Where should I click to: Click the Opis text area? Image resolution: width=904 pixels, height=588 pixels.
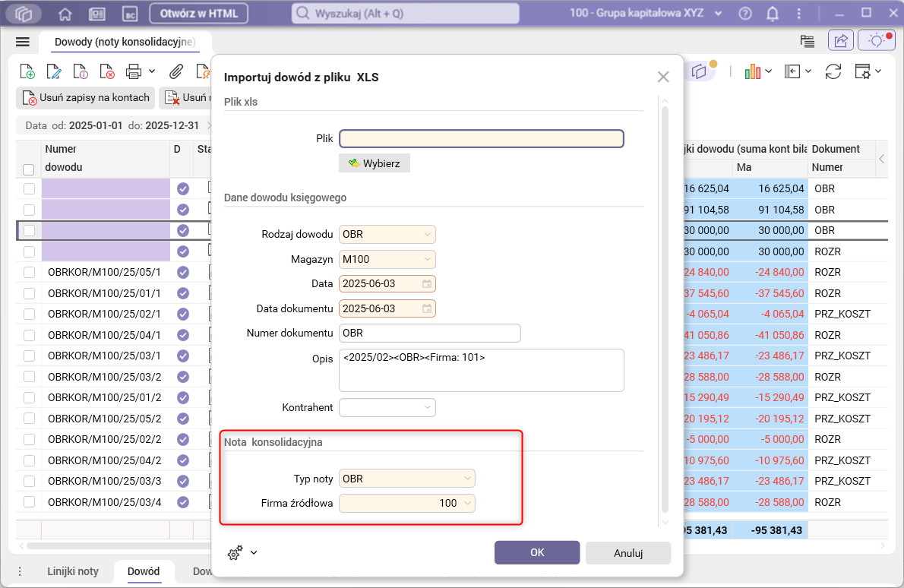pos(482,370)
